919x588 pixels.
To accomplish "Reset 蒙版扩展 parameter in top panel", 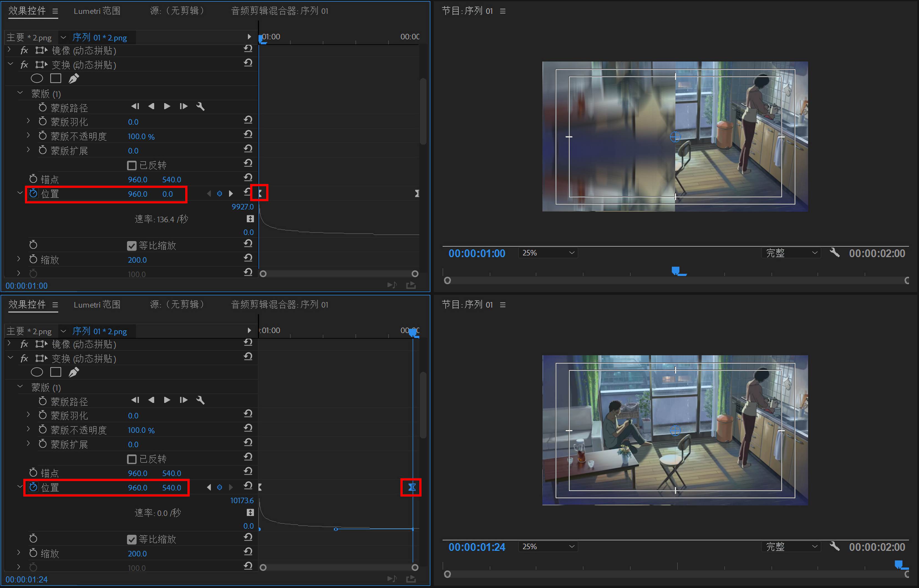I will point(248,149).
